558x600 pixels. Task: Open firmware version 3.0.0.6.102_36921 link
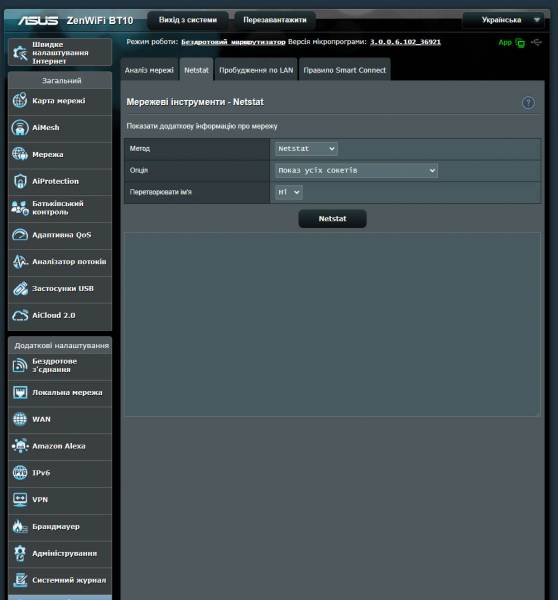(x=405, y=42)
